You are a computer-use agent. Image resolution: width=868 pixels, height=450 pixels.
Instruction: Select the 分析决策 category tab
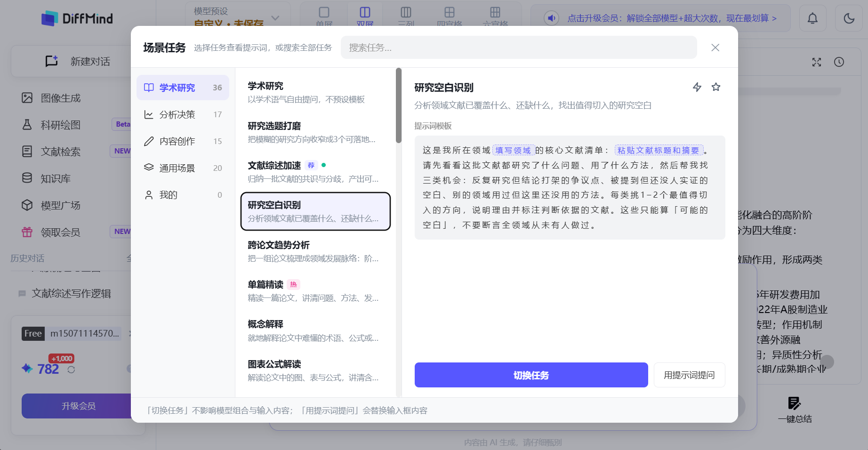pos(183,114)
